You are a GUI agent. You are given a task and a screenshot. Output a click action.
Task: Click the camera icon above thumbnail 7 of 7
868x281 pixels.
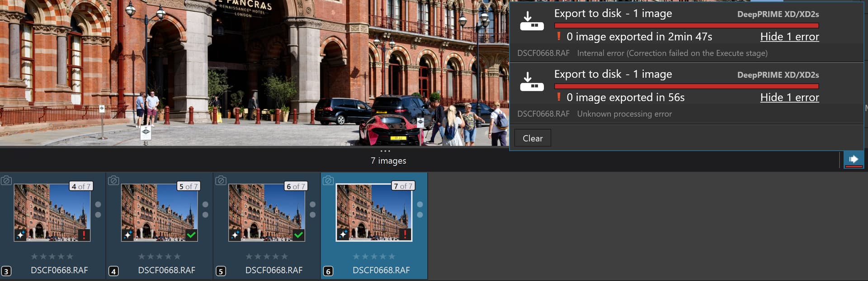(328, 181)
